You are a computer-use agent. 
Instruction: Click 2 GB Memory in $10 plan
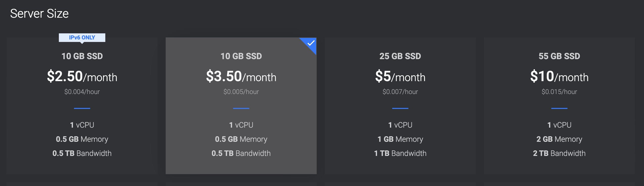(x=559, y=139)
